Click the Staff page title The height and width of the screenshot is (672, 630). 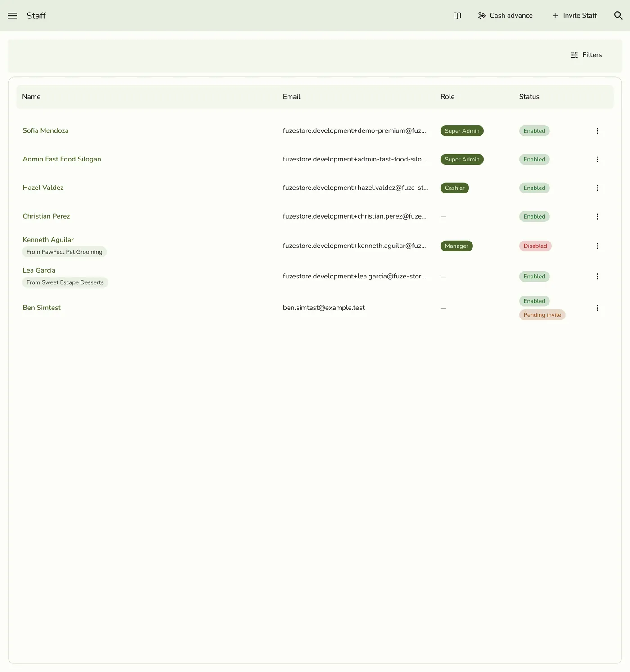[36, 16]
